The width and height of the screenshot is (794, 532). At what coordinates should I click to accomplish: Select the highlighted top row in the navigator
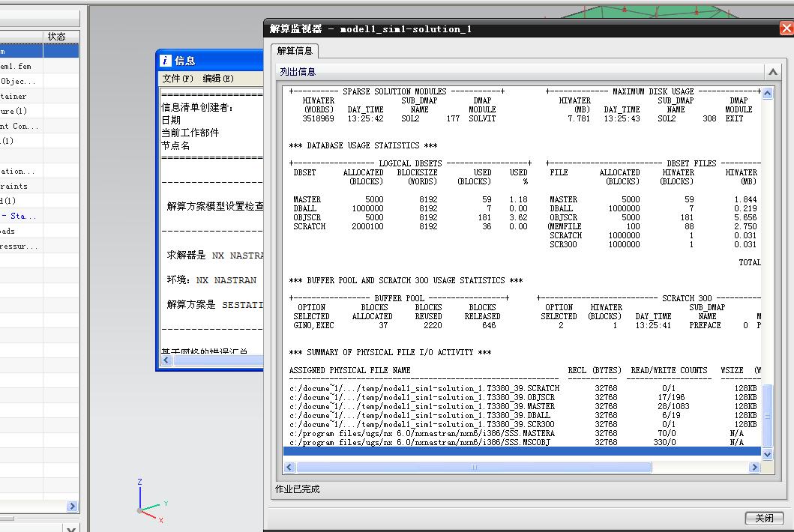pyautogui.click(x=39, y=51)
